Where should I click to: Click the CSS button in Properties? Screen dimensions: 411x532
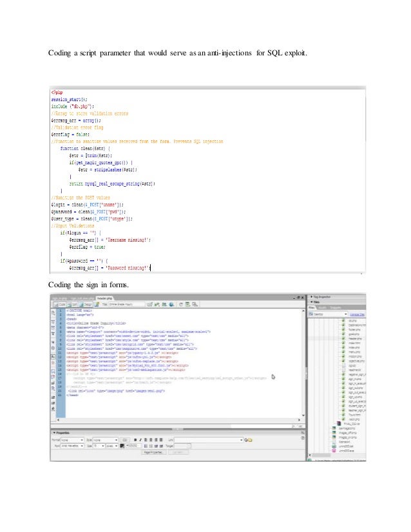pos(125,440)
